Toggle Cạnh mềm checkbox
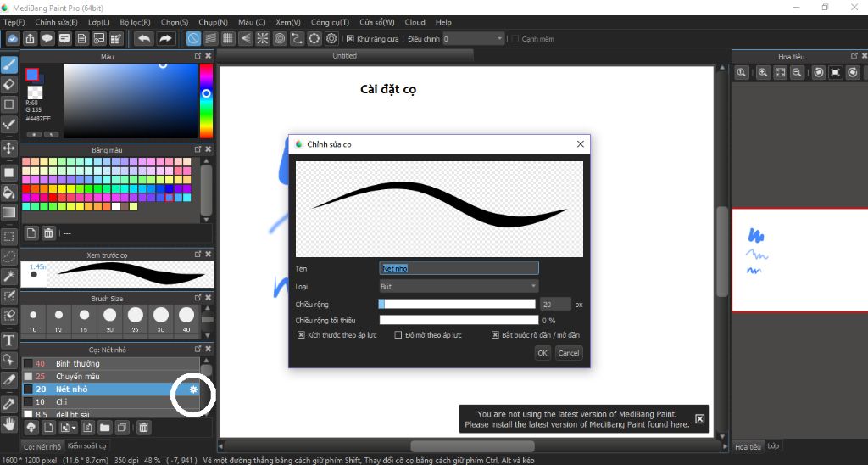The width and height of the screenshot is (868, 465). (515, 39)
